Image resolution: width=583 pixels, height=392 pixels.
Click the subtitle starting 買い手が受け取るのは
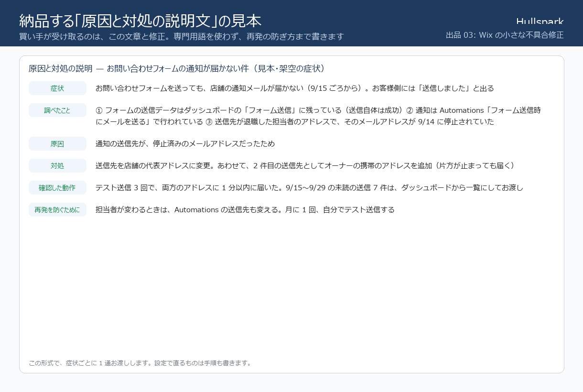tap(182, 36)
